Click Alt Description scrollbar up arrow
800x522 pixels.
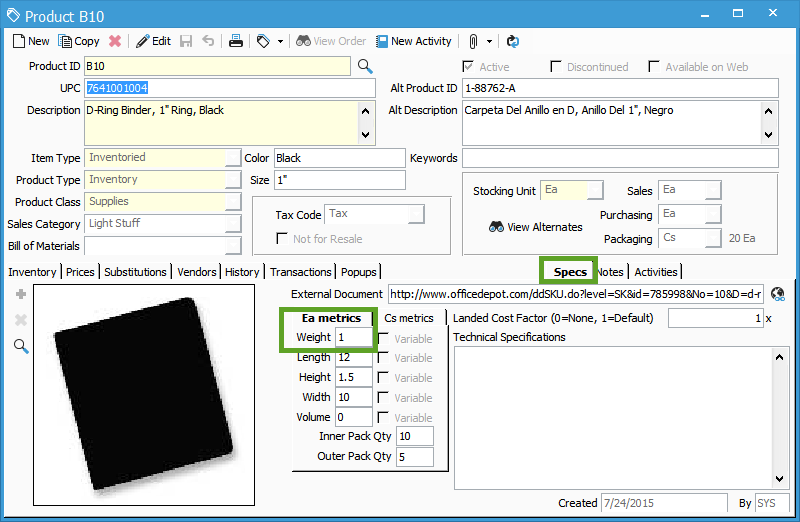coord(769,111)
